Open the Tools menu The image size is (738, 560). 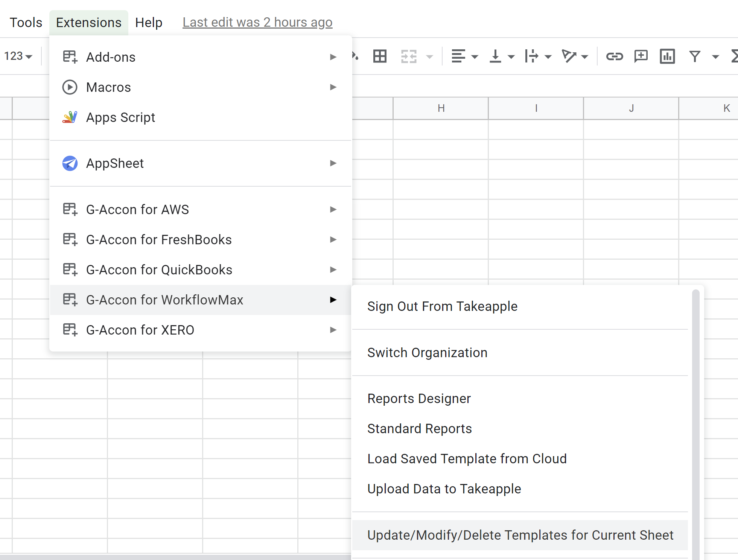tap(26, 23)
